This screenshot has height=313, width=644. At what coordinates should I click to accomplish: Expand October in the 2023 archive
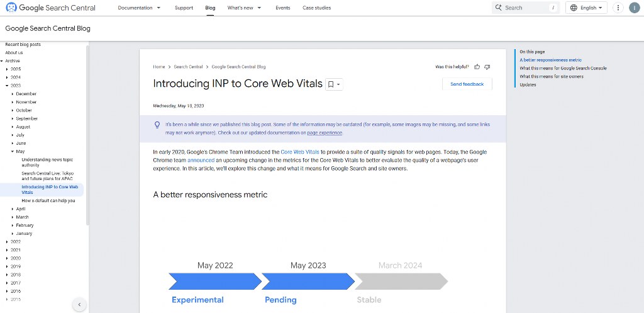tap(13, 110)
